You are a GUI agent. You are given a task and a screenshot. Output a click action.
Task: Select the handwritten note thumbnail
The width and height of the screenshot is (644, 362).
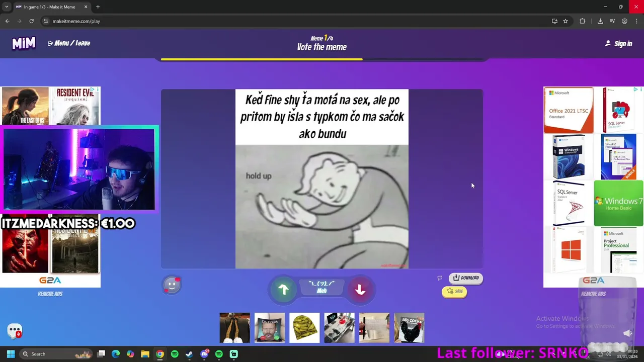tap(374, 328)
